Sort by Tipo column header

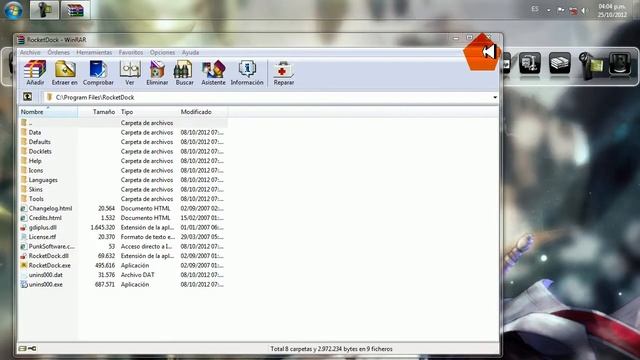[148, 111]
